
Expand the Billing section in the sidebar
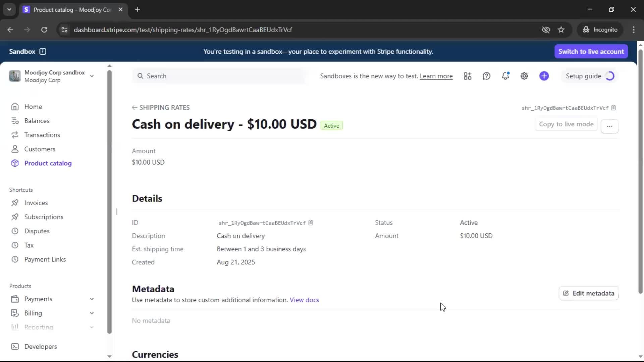click(x=92, y=313)
